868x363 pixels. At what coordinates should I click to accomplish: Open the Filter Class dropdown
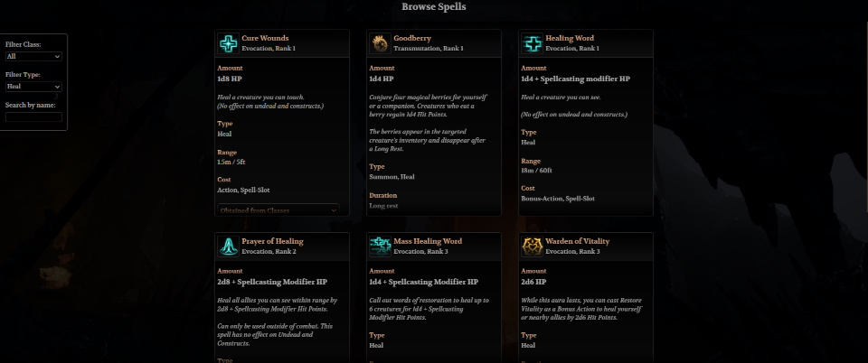[33, 56]
